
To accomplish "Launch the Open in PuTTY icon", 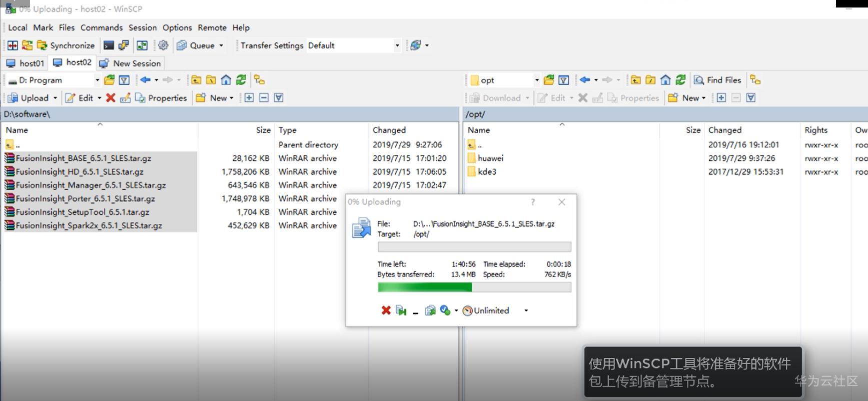I will tap(124, 45).
